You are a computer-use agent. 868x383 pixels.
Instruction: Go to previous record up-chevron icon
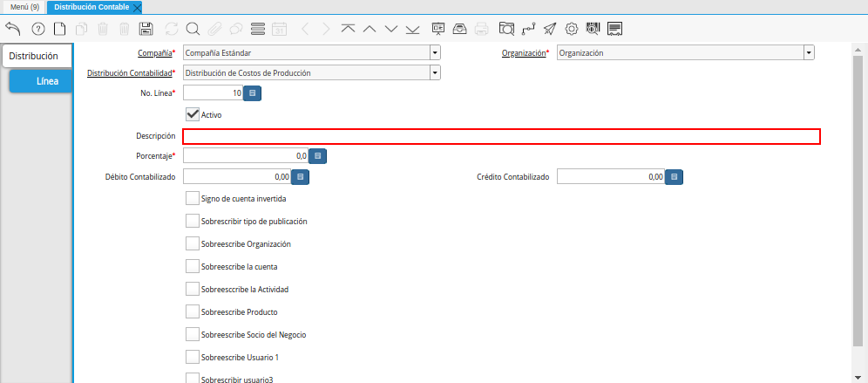[x=370, y=29]
